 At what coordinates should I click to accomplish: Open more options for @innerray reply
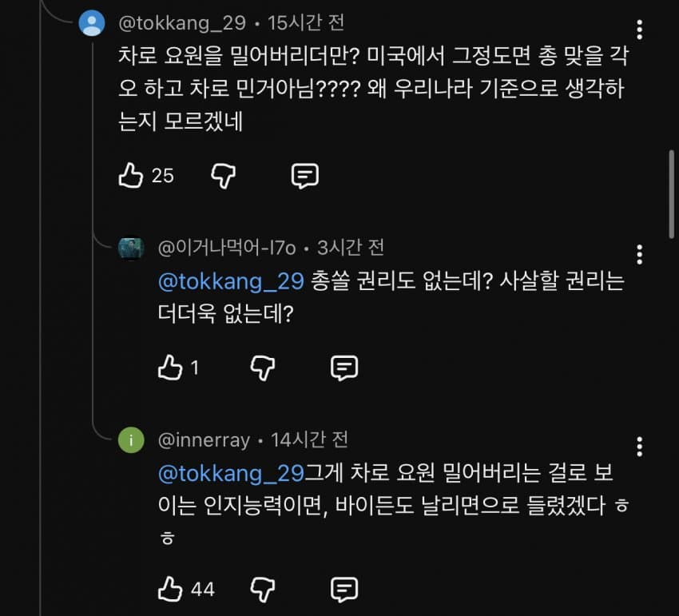pos(640,446)
